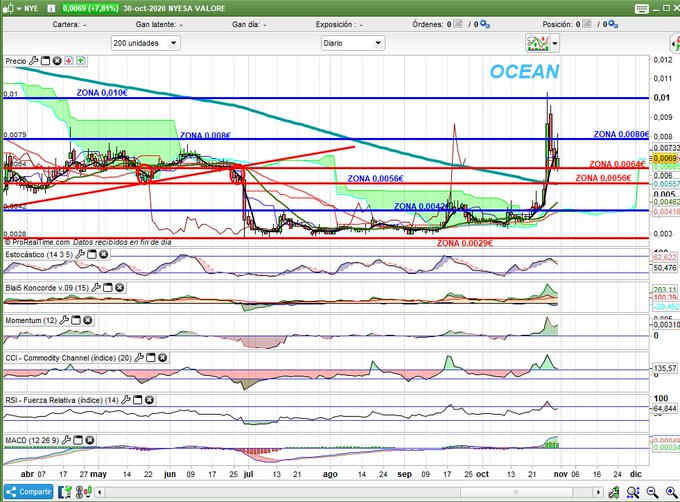
Task: Open Estocástico indicator wrench settings
Action: [x=80, y=254]
